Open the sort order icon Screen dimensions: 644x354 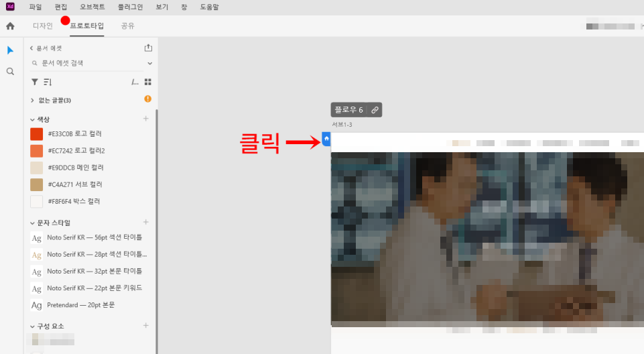[x=48, y=82]
